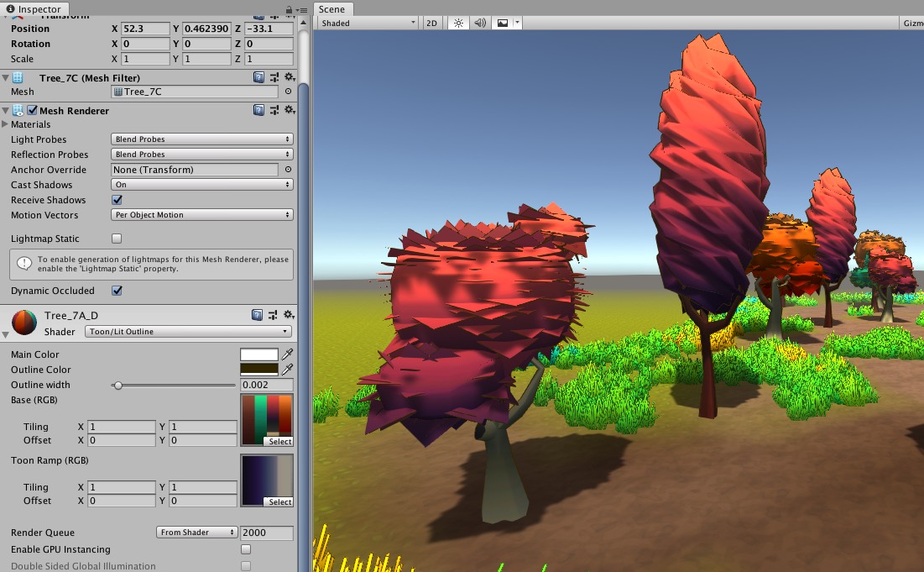Click the Toon Ramp Offset Y field

pos(203,501)
